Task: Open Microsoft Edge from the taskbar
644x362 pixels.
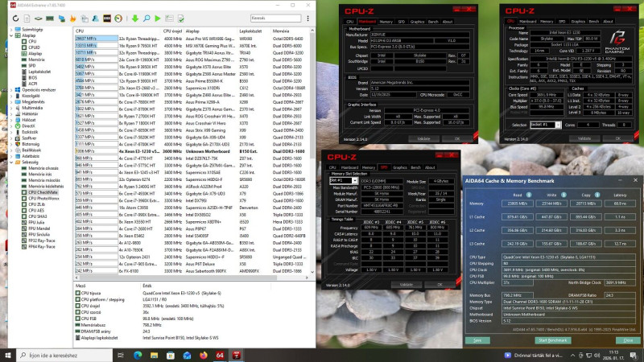Action: click(138, 355)
